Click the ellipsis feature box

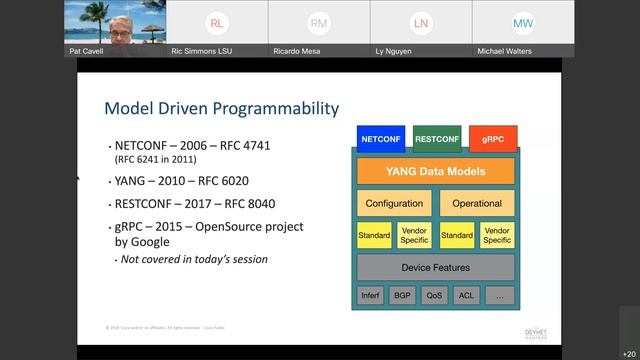[500, 295]
